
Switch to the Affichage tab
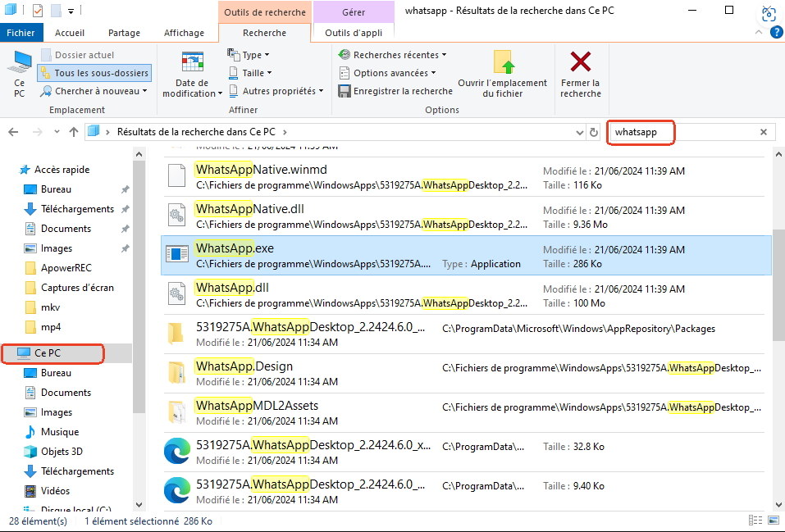[x=184, y=33]
